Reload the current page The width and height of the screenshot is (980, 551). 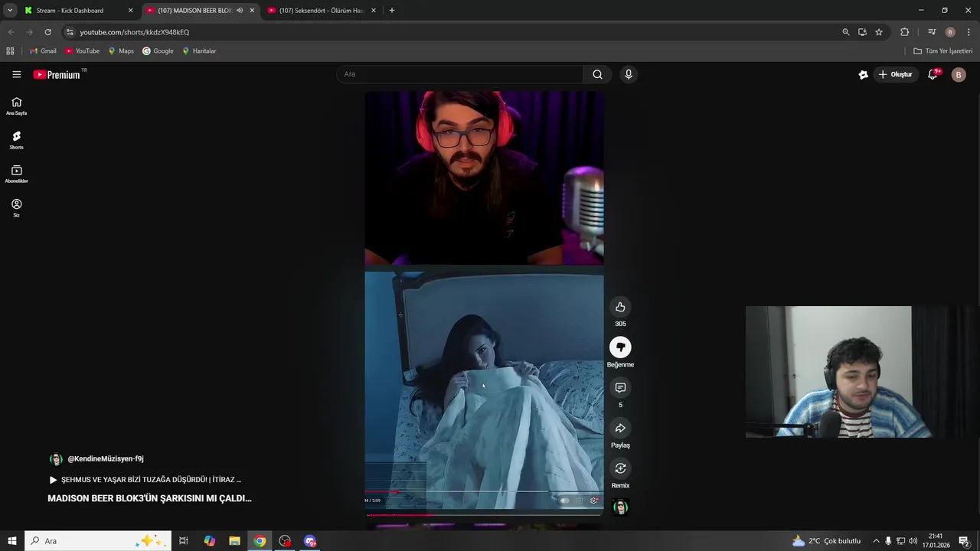click(x=47, y=32)
